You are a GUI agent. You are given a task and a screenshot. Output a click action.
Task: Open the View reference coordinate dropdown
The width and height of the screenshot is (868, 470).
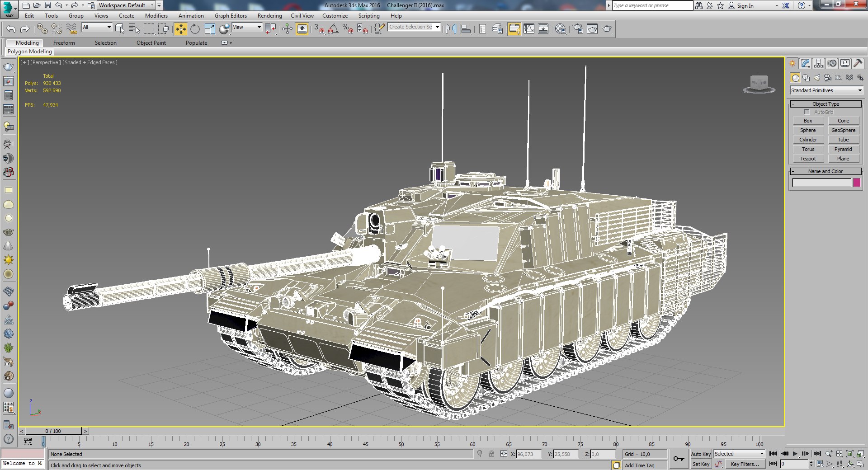point(247,27)
